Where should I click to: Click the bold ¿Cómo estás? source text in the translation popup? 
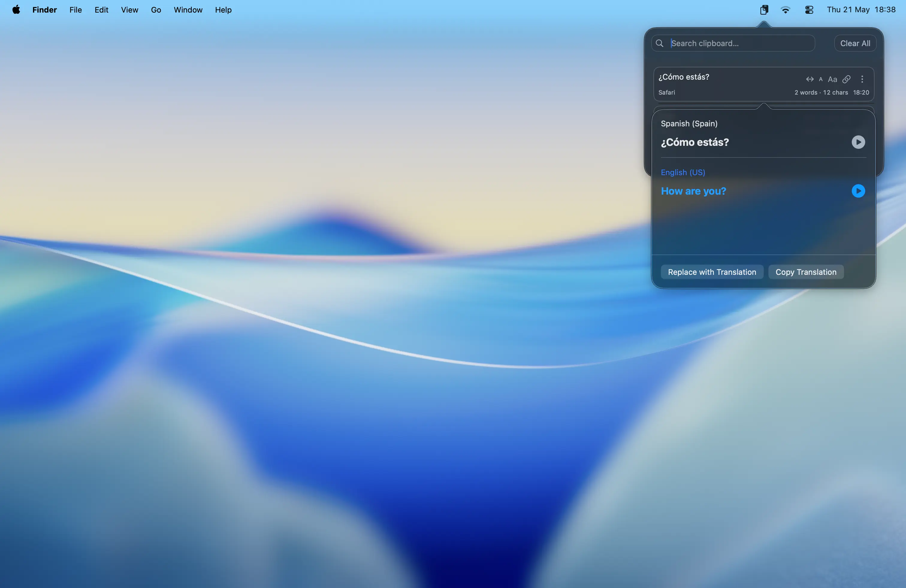[695, 142]
